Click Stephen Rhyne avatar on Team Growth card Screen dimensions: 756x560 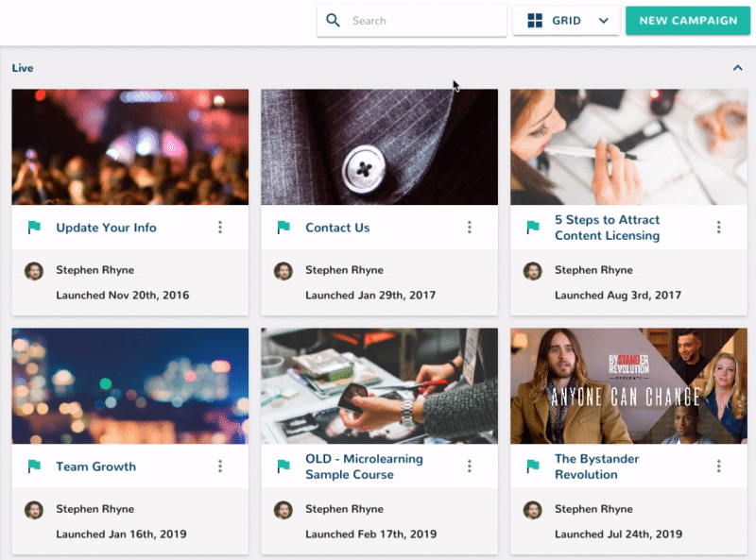pos(34,510)
